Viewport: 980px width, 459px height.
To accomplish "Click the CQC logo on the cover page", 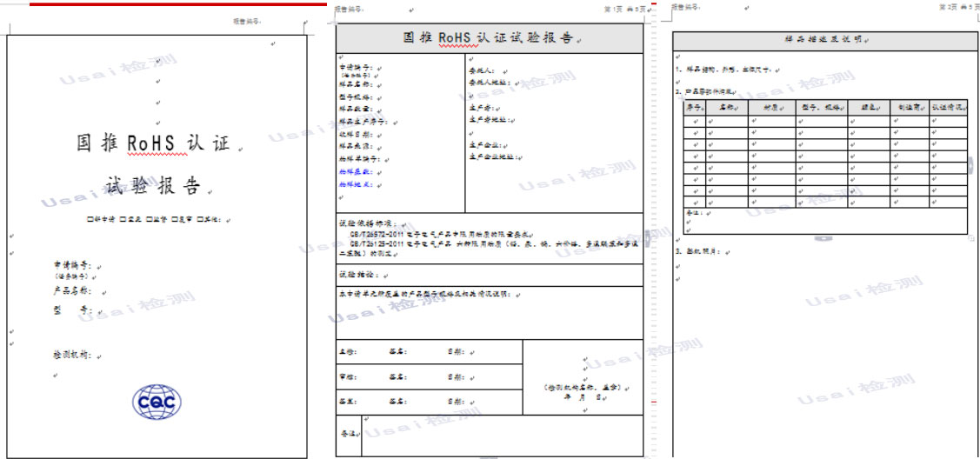I will [157, 402].
